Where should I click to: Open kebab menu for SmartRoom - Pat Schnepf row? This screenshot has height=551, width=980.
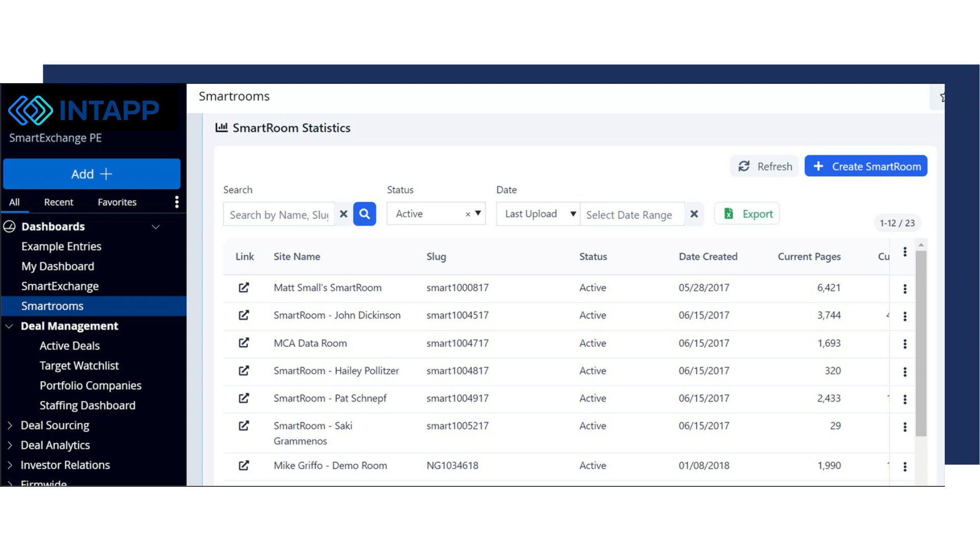point(905,399)
